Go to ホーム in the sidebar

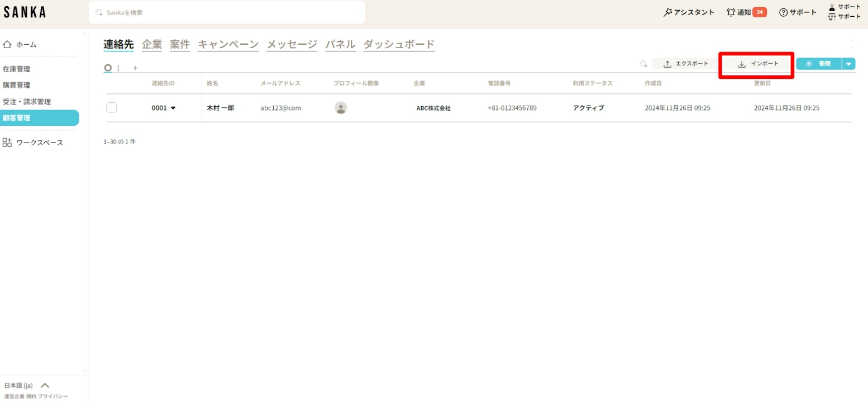click(x=26, y=44)
